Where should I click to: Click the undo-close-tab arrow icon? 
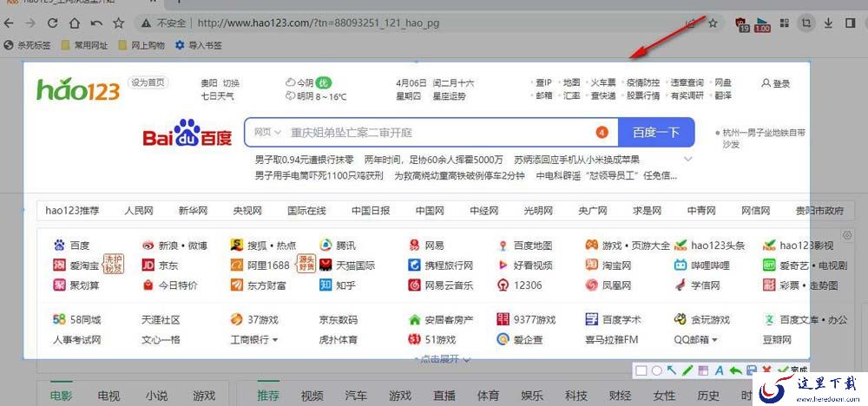click(96, 23)
